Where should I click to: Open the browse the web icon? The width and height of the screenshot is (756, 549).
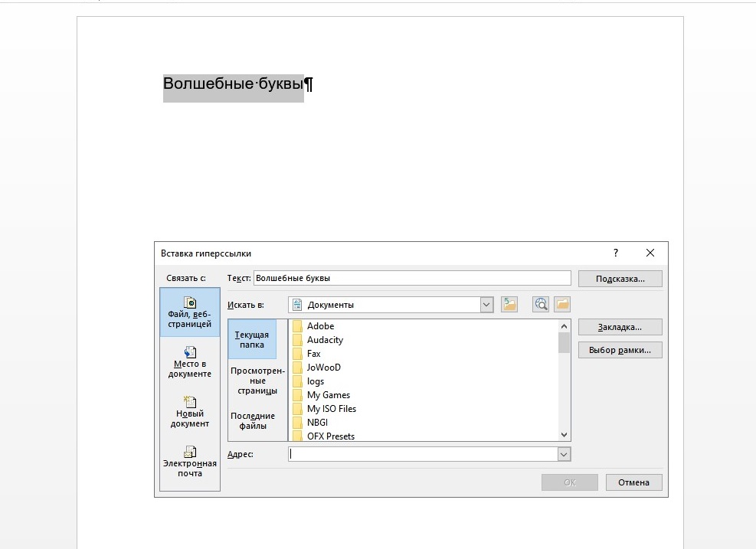(x=541, y=305)
